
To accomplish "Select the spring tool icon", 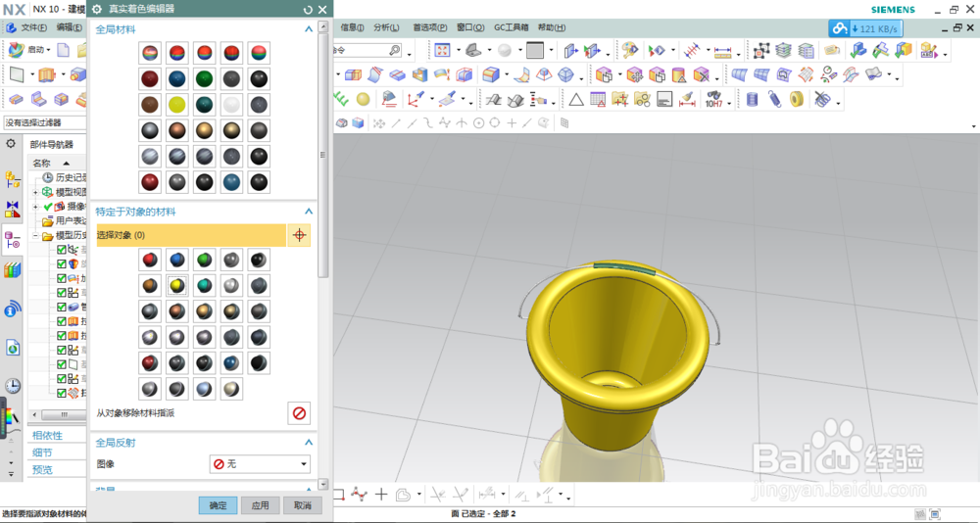I will (774, 99).
